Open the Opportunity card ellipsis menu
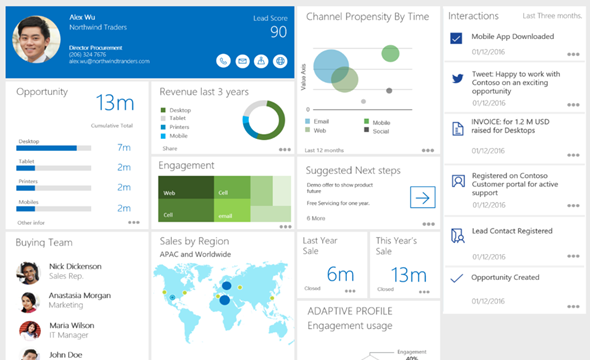The width and height of the screenshot is (590, 360). 134,222
